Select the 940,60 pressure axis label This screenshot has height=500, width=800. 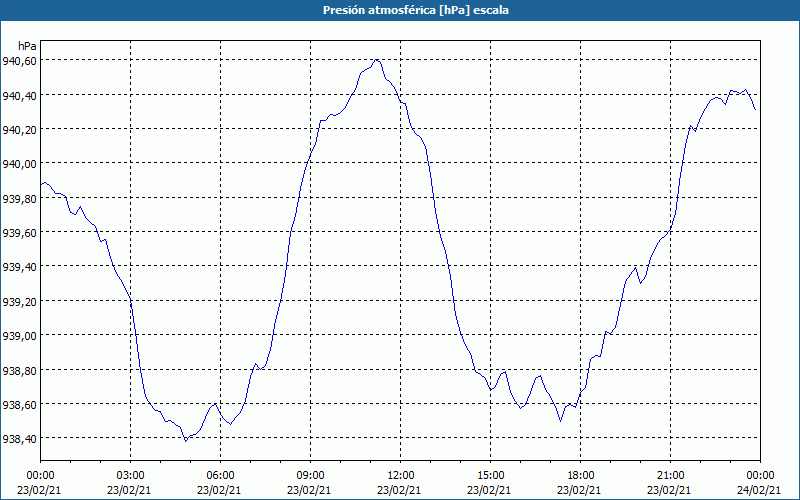point(19,61)
